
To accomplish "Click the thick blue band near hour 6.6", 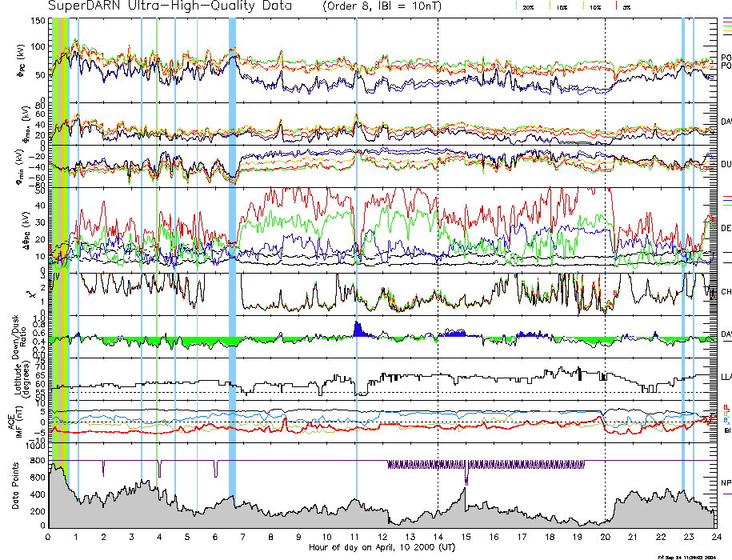I will point(232,240).
